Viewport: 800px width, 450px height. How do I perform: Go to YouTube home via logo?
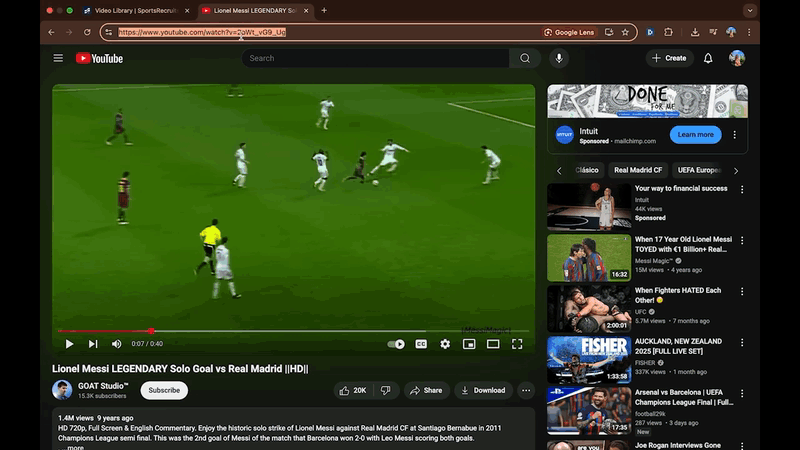[x=99, y=58]
